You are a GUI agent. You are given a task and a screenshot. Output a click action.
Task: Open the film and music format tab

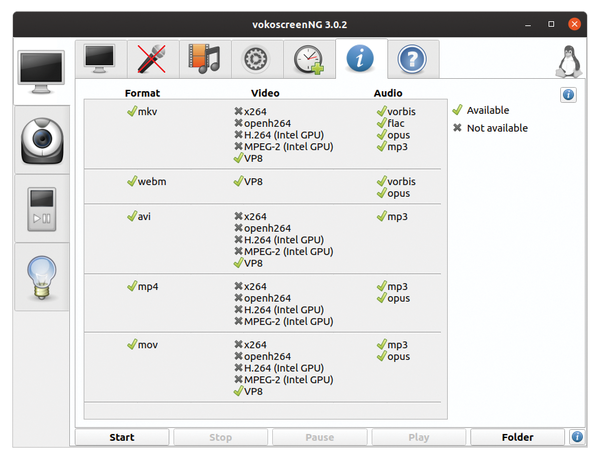tap(205, 59)
